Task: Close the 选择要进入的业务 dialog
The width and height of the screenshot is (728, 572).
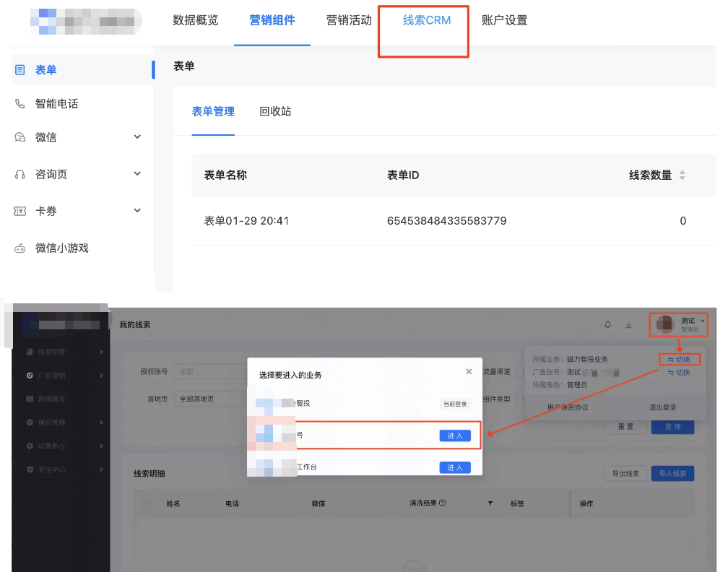Action: [x=469, y=371]
